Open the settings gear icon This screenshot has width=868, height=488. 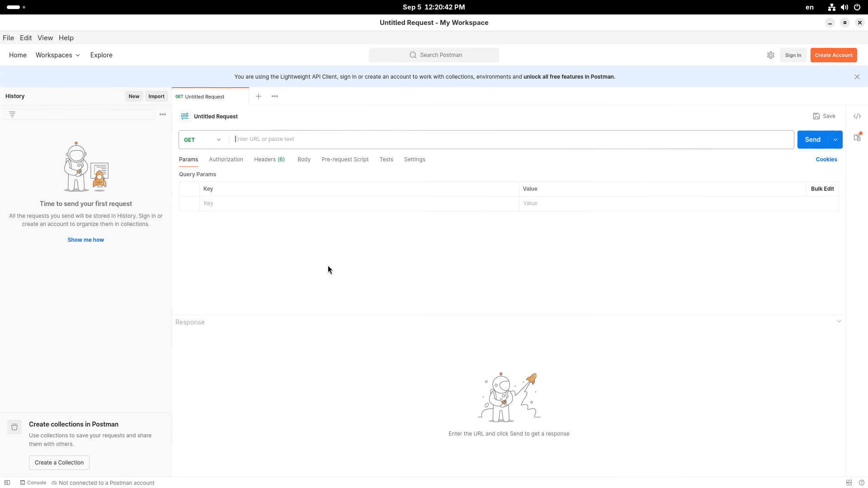(x=771, y=55)
